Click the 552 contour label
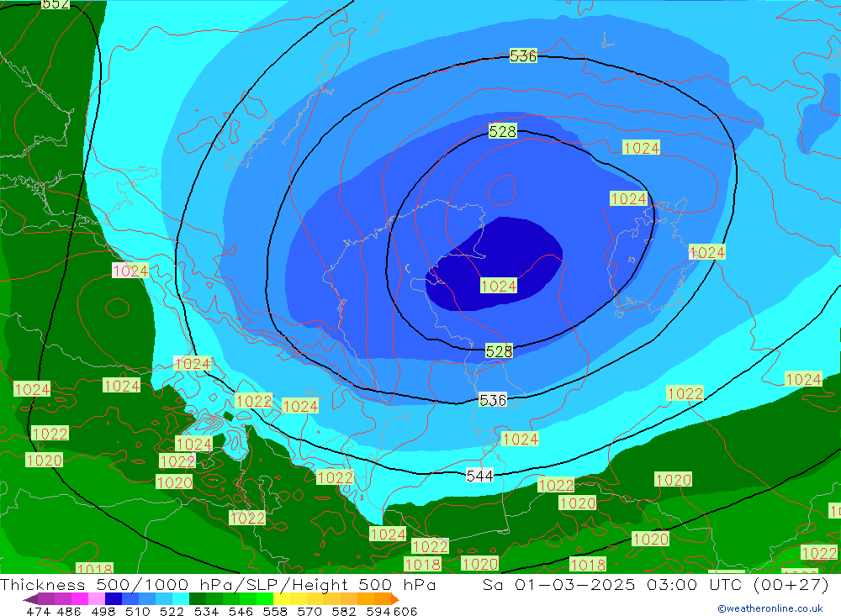 point(56,4)
